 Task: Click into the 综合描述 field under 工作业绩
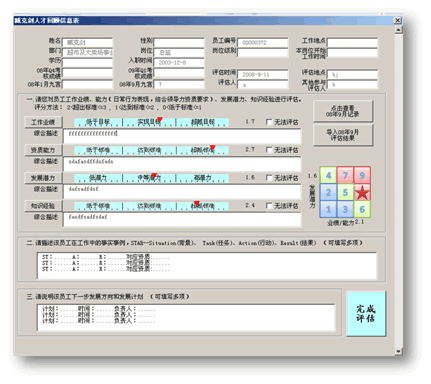point(182,137)
